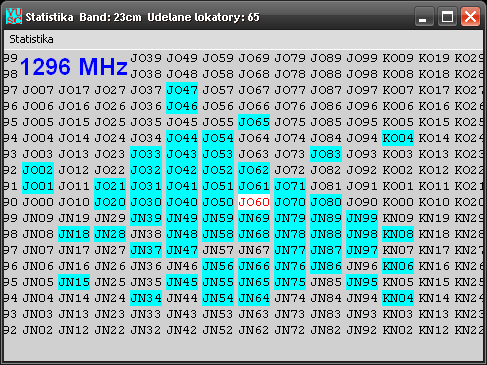
Task: Click highlighted locator JO54
Action: pos(218,138)
